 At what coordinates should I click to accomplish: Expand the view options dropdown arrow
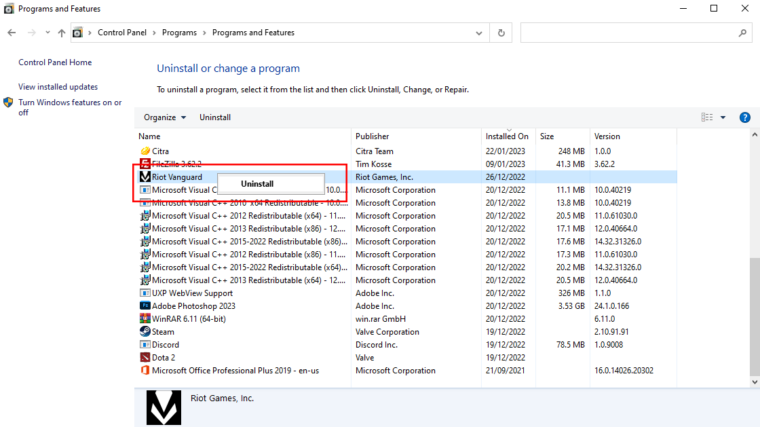723,117
